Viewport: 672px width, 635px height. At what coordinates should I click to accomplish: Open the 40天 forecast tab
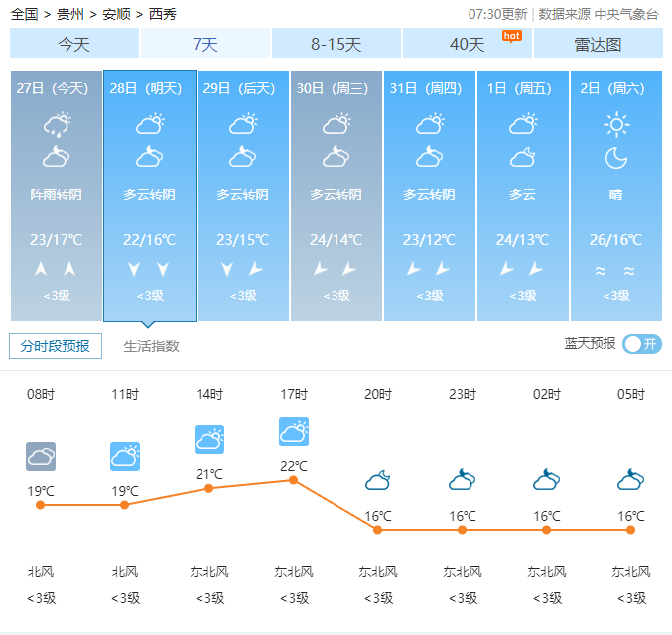tap(467, 44)
